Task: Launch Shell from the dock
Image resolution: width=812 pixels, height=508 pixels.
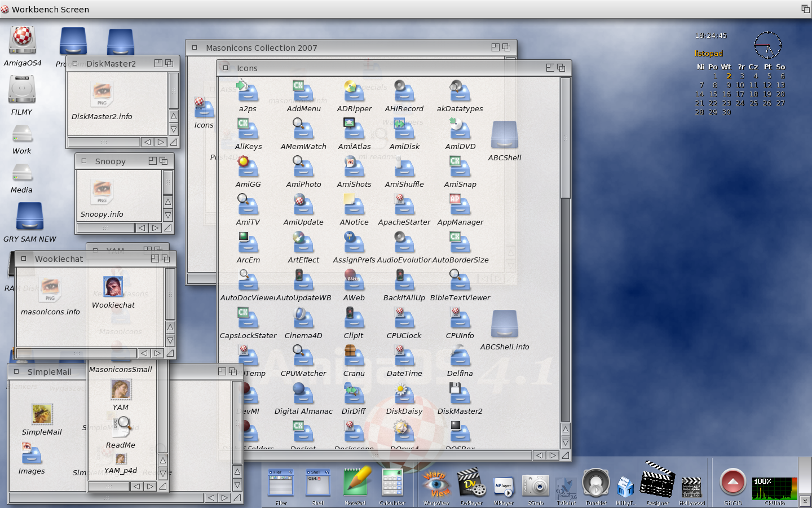Action: click(x=317, y=484)
